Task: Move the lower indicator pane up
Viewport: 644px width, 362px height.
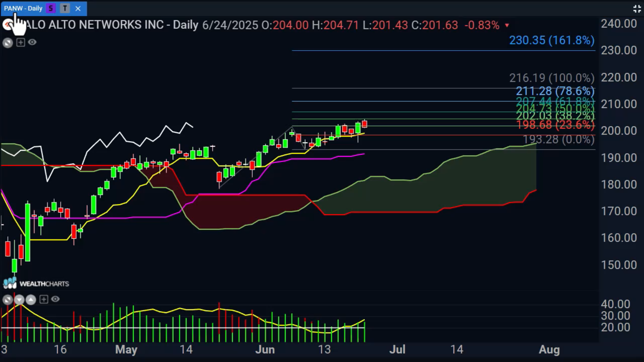Action: coord(31,299)
